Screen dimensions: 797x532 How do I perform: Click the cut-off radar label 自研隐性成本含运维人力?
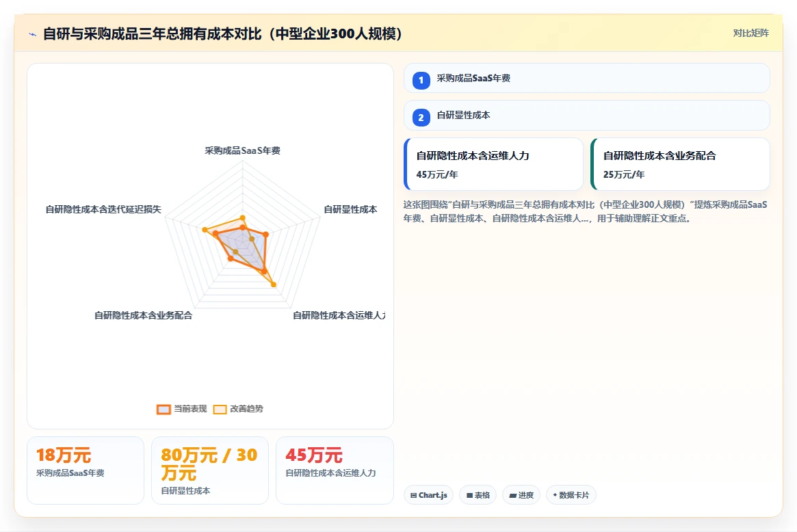coord(339,315)
